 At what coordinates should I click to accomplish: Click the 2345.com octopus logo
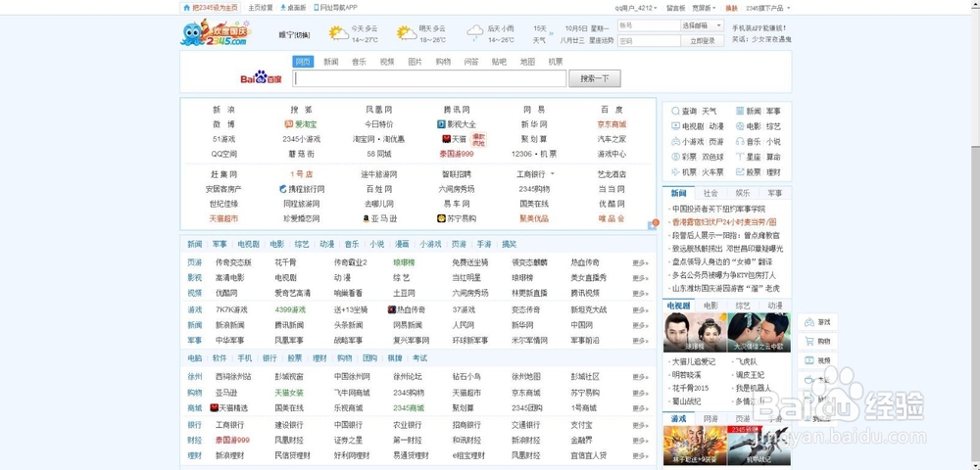pyautogui.click(x=216, y=32)
